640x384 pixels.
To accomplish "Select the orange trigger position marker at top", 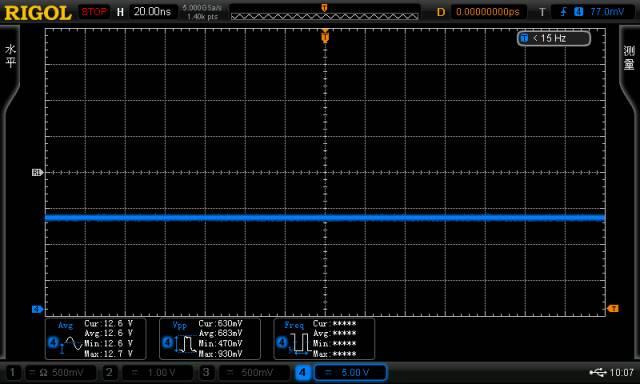I will click(325, 38).
